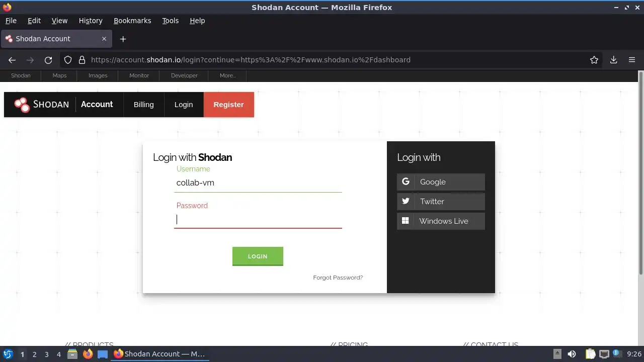This screenshot has height=362, width=644.
Task: Expand the More... navigation dropdown
Action: click(227, 75)
